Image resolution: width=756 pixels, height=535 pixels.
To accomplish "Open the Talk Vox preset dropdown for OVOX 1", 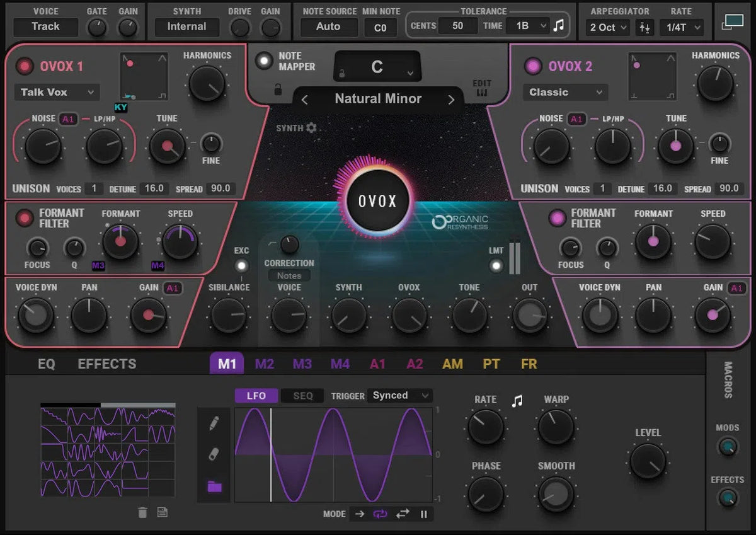I will coord(56,92).
